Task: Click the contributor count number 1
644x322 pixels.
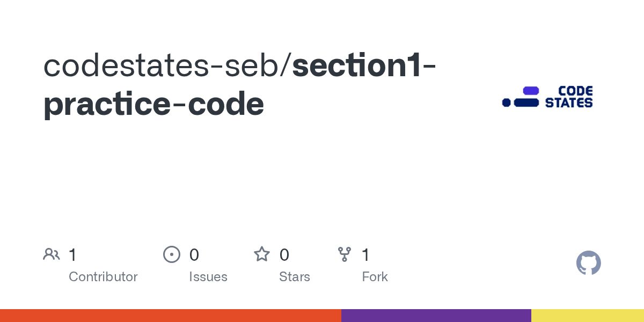Action: [73, 255]
